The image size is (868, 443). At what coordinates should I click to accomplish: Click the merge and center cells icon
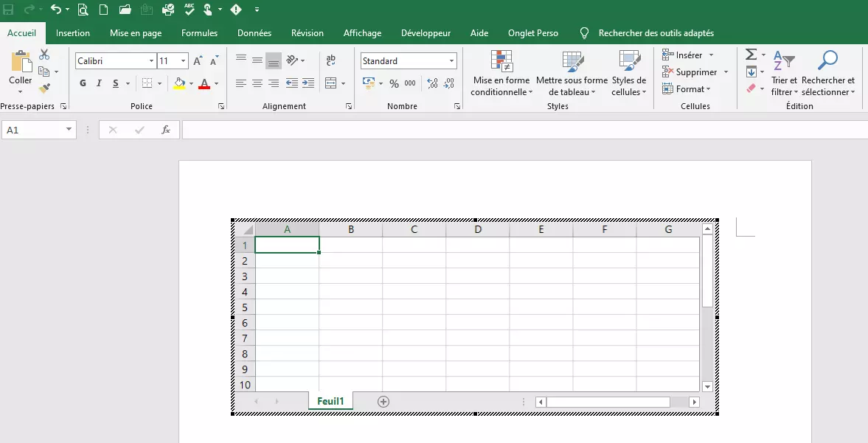330,83
